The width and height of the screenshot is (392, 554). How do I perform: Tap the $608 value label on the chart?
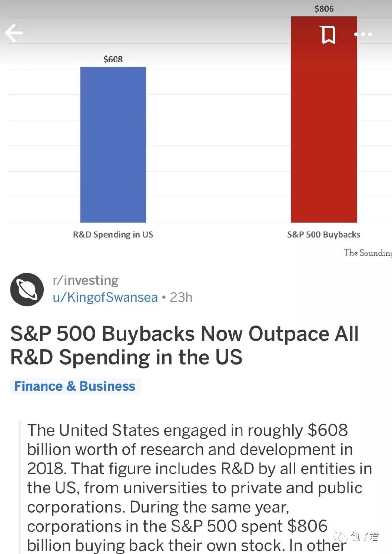tap(113, 59)
